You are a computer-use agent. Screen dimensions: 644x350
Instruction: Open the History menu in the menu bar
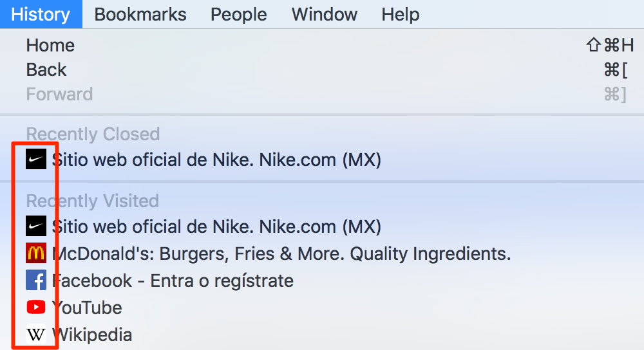(x=41, y=14)
